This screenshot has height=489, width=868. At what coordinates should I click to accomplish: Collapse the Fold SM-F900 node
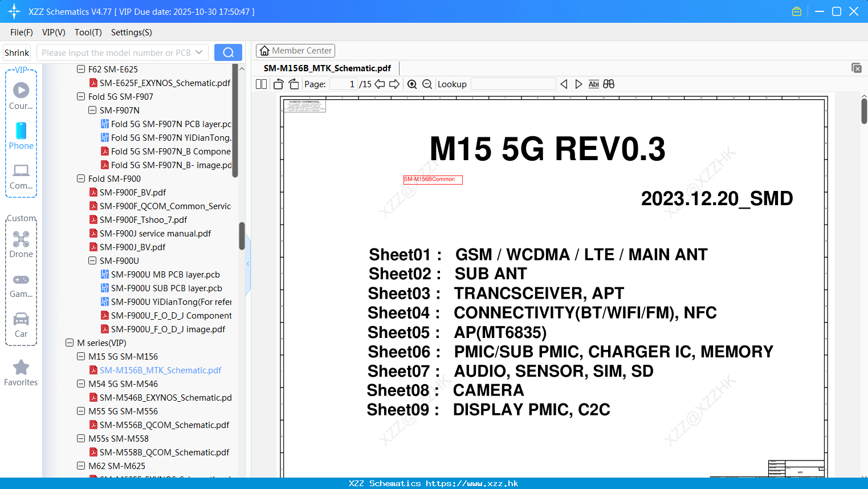(x=81, y=179)
